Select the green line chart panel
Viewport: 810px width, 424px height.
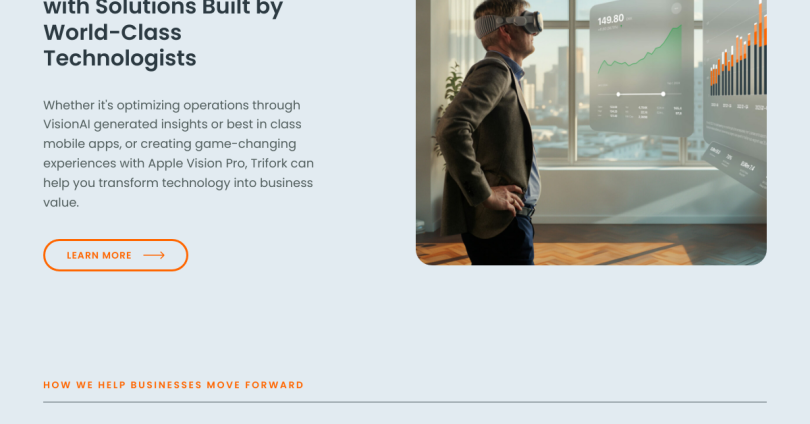coord(641,67)
